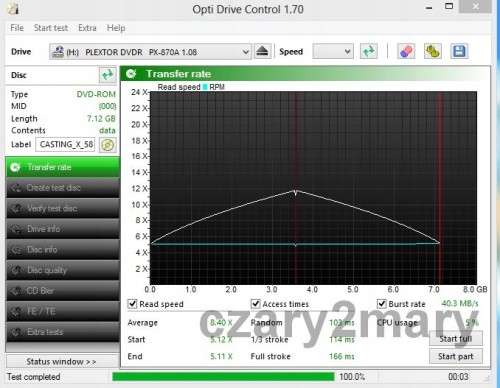This screenshot has height=388, width=500.
Task: Uncheck the Read speed checkbox
Action: point(132,304)
